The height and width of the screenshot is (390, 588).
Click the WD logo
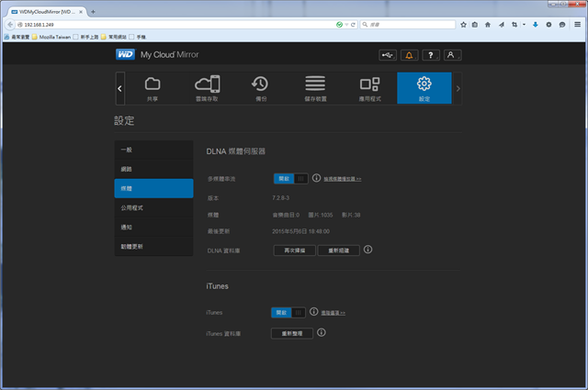pos(125,54)
